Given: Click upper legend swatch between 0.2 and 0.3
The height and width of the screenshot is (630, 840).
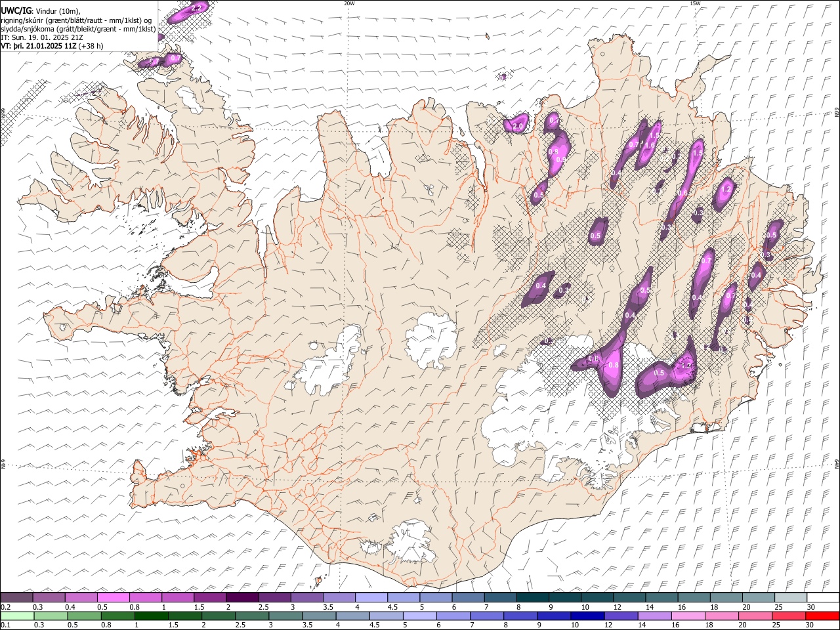Looking at the screenshot, I should click(17, 597).
